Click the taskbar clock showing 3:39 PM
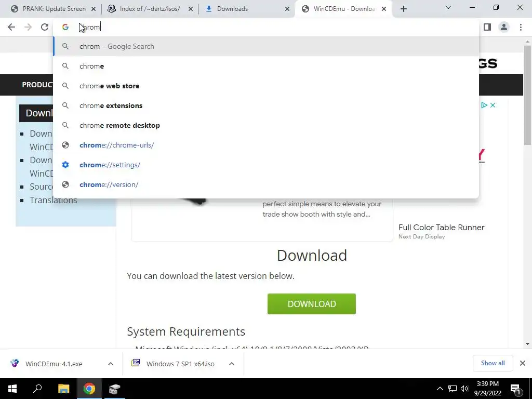Screen dimensions: 532x399 (x=487, y=389)
